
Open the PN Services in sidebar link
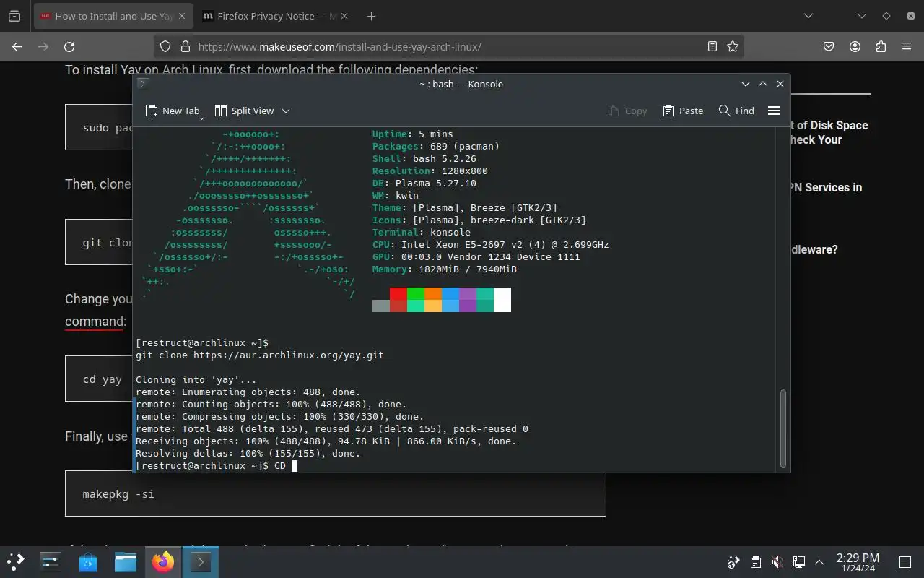827,187
